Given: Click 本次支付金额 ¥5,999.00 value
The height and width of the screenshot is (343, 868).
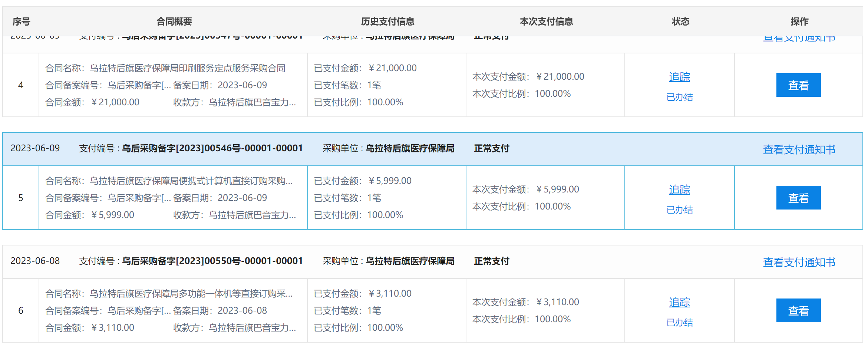Looking at the screenshot, I should (557, 189).
